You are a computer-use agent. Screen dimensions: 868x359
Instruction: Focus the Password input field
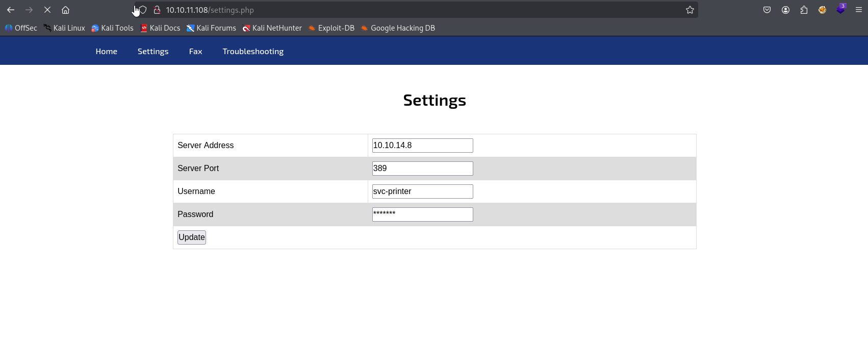pyautogui.click(x=423, y=214)
